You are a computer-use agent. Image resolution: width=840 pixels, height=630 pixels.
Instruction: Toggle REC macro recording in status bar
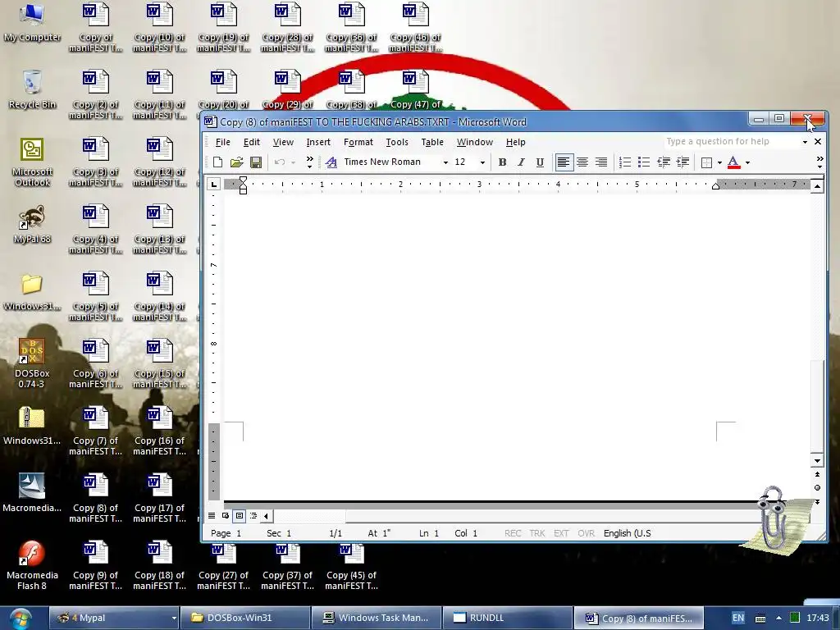pyautogui.click(x=513, y=533)
